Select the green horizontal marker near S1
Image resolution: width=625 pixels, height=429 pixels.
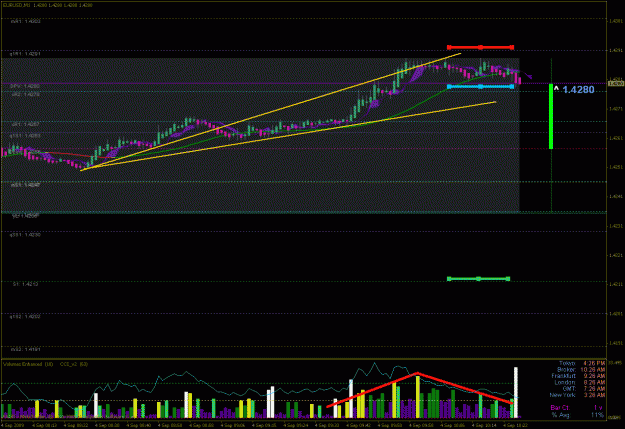coord(478,279)
